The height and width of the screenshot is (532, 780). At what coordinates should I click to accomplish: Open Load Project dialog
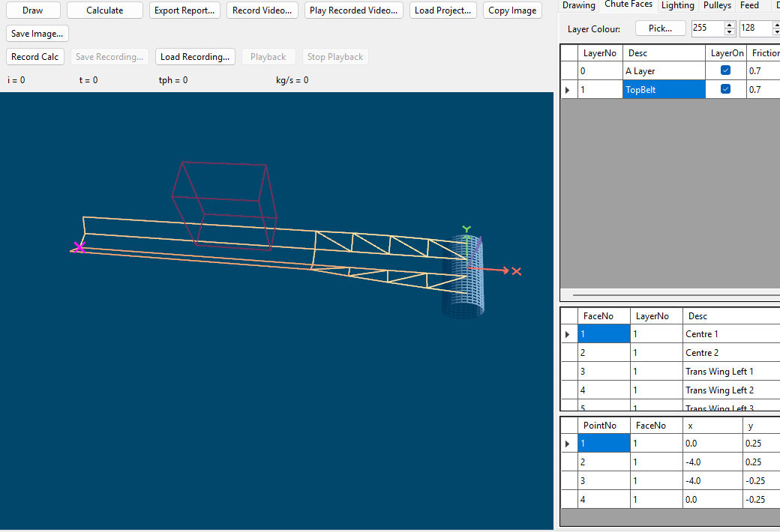[x=443, y=10]
